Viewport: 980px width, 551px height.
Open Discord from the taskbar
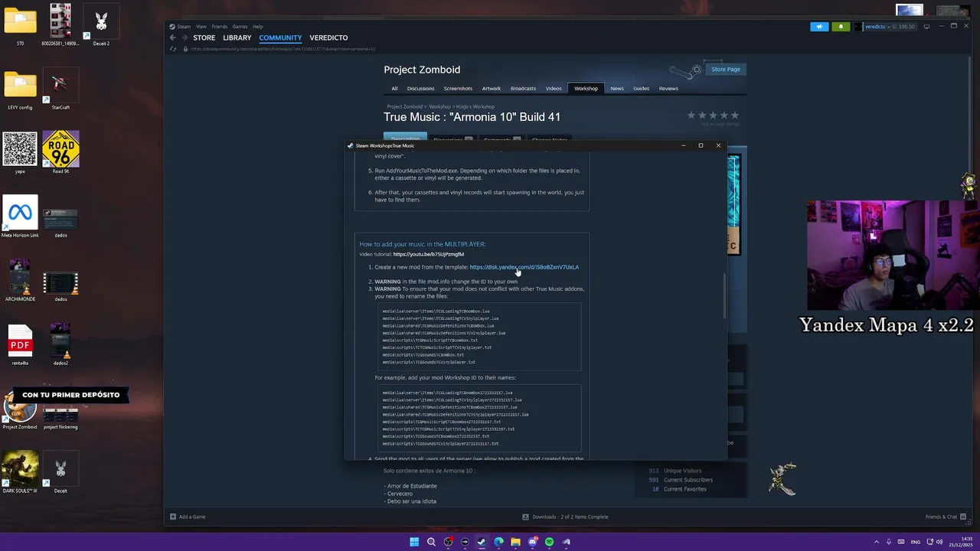pyautogui.click(x=532, y=542)
